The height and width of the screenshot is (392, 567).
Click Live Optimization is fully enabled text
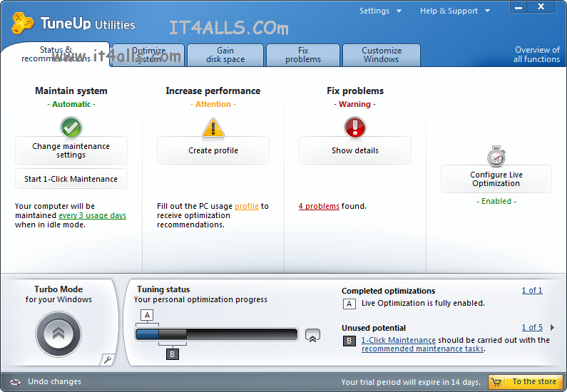coord(423,303)
